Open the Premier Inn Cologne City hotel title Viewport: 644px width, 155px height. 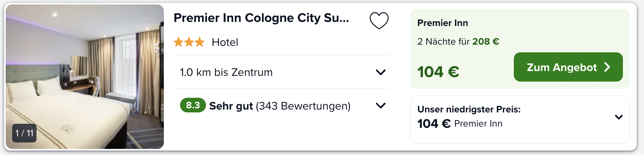261,18
